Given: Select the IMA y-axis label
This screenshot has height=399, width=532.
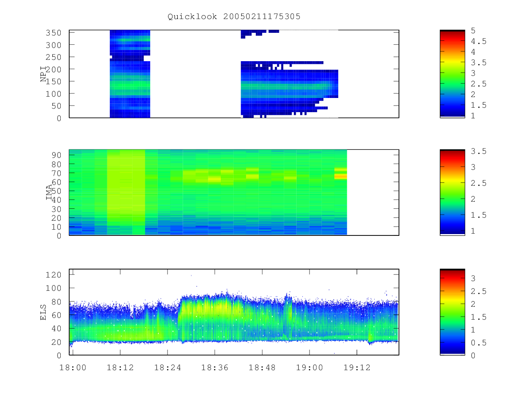Looking at the screenshot, I should pyautogui.click(x=50, y=192).
